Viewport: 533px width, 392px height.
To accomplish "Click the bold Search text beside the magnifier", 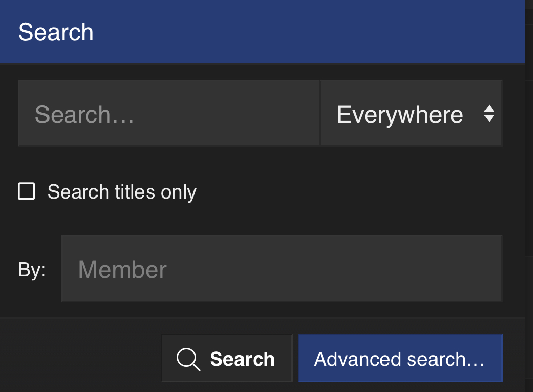I will (242, 359).
